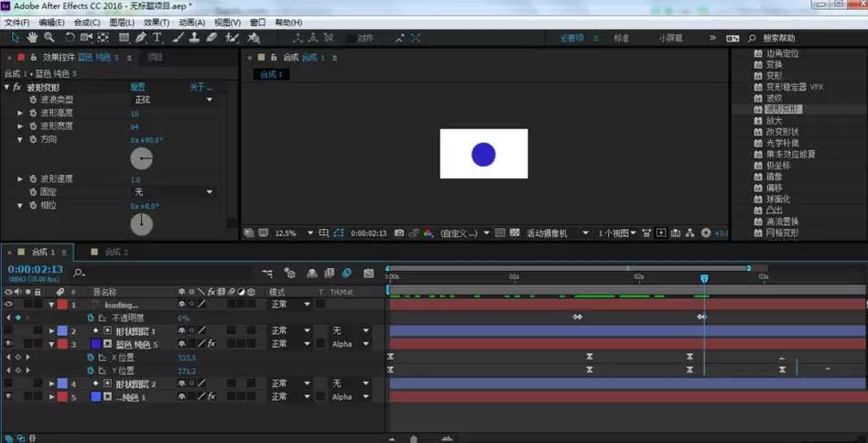The height and width of the screenshot is (443, 868).
Task: Select the Zoom magnifier tool
Action: 49,38
